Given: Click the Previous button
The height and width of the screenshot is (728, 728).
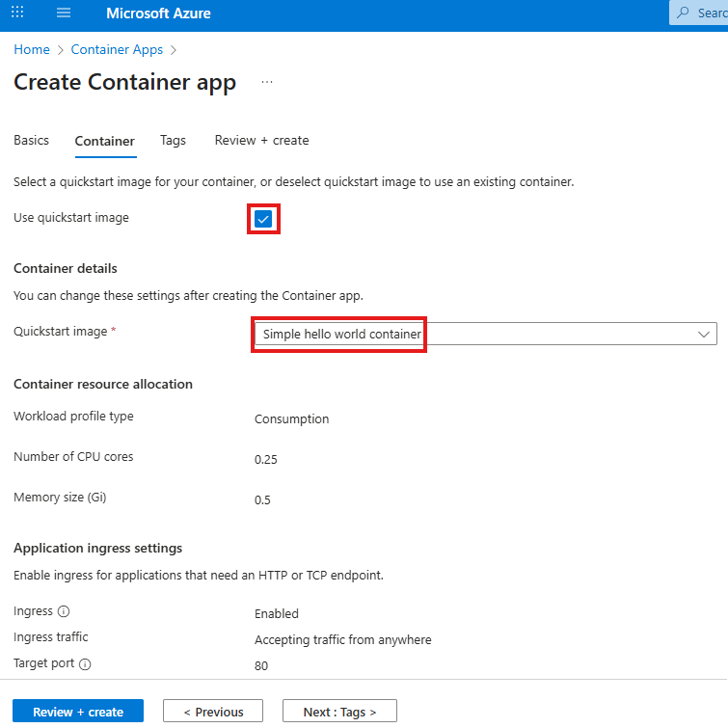Looking at the screenshot, I should (212, 712).
